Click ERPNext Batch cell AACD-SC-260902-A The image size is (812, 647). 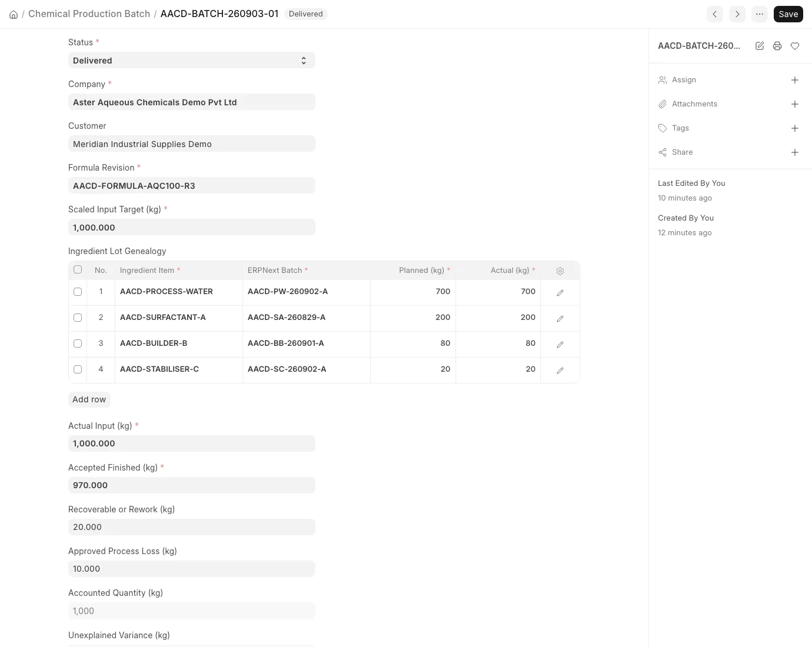coord(307,369)
